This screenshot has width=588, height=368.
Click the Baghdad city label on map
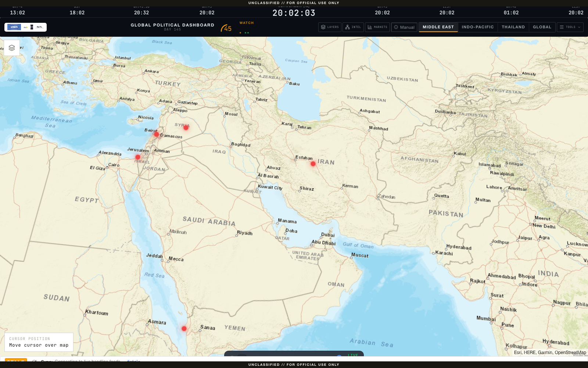(x=241, y=145)
